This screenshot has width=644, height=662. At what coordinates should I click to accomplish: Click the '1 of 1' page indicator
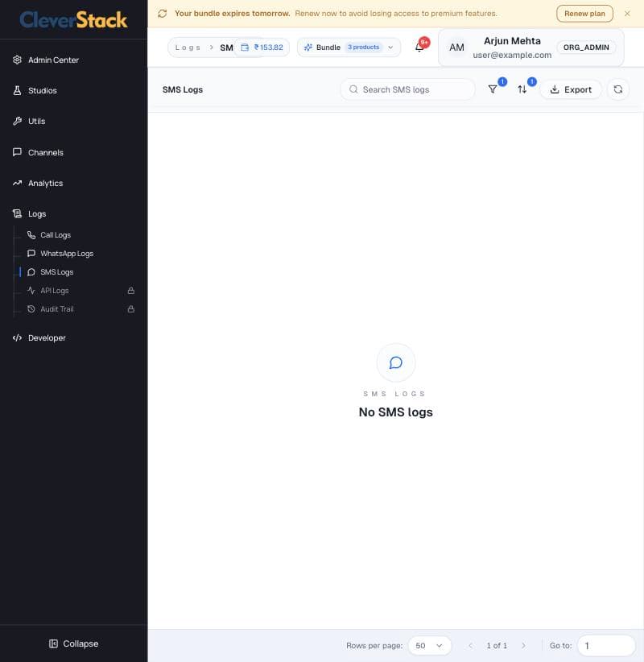(497, 646)
